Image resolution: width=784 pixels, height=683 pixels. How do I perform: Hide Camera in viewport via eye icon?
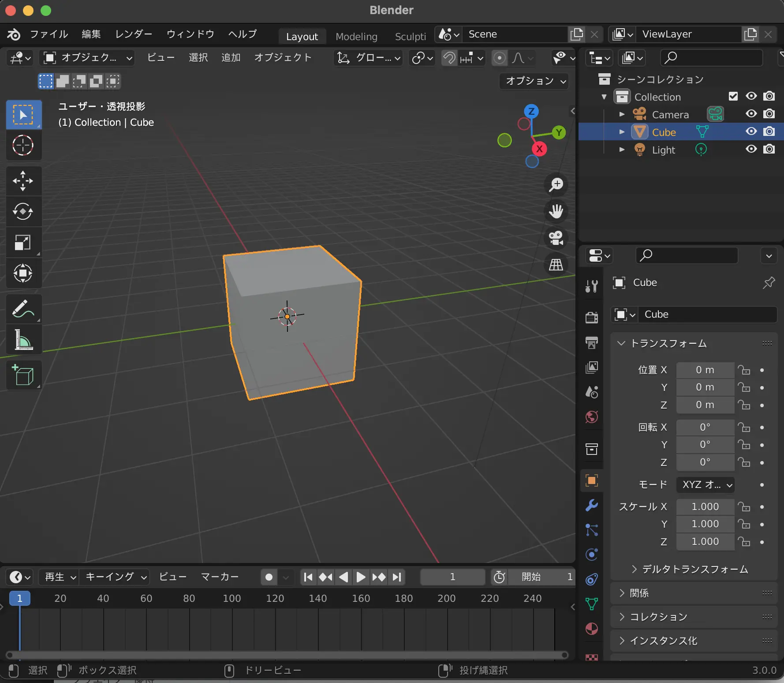(751, 114)
